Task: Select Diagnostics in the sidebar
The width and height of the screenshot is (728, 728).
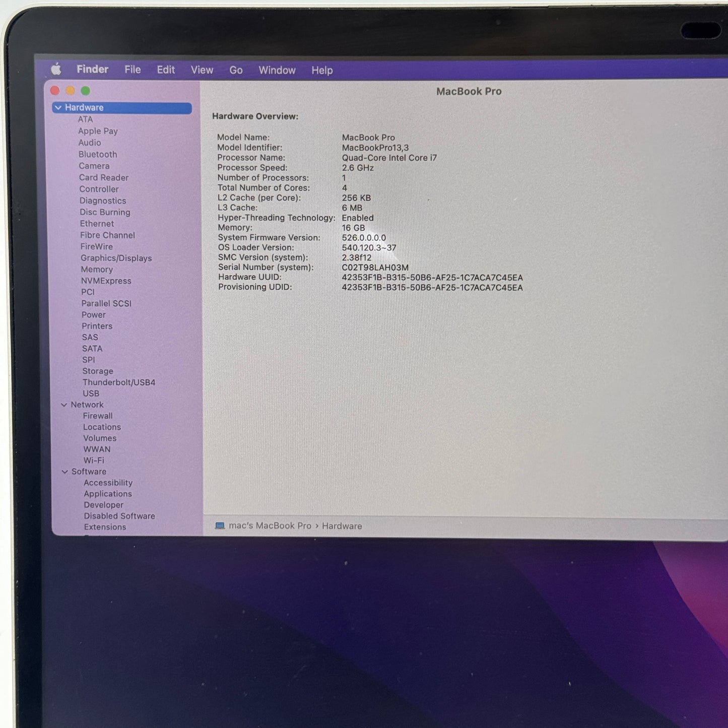Action: coord(103,201)
